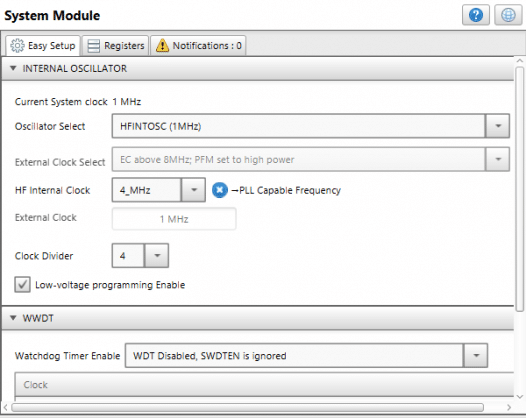Click the Registers list icon
The height and width of the screenshot is (418, 526).
pyautogui.click(x=94, y=46)
